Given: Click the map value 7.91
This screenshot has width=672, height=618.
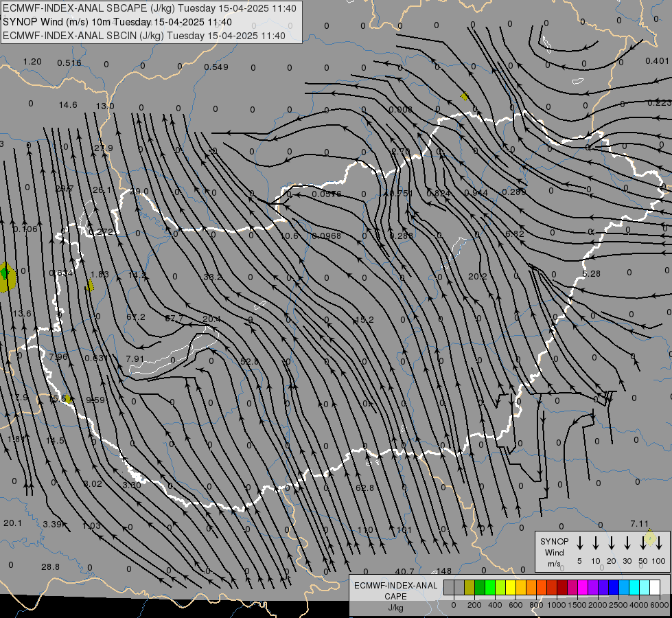Looking at the screenshot, I should [135, 358].
